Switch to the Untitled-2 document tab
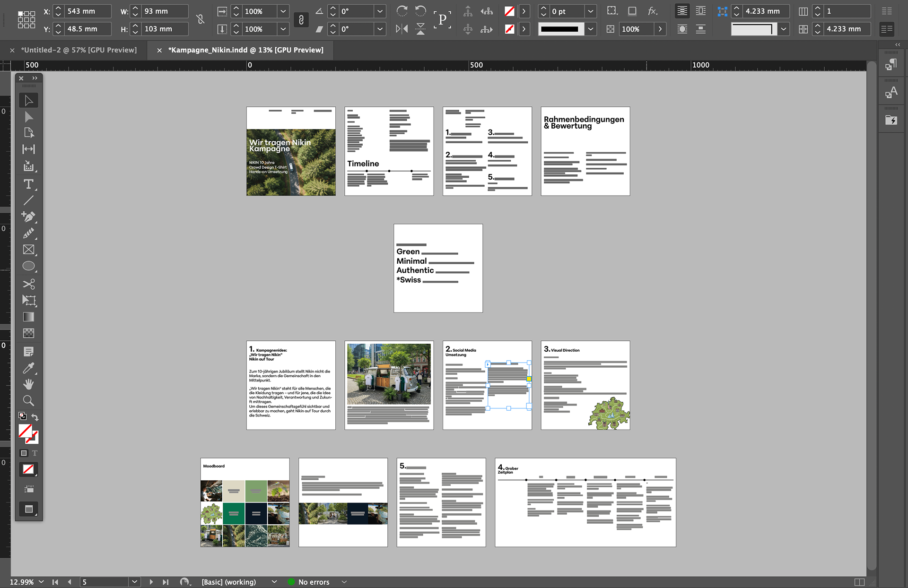908x588 pixels. (x=79, y=50)
